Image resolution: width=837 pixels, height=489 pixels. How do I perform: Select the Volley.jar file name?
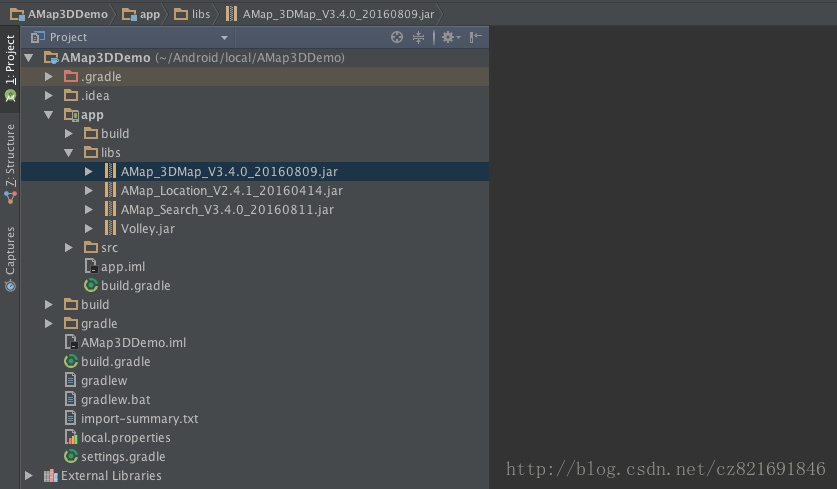148,229
